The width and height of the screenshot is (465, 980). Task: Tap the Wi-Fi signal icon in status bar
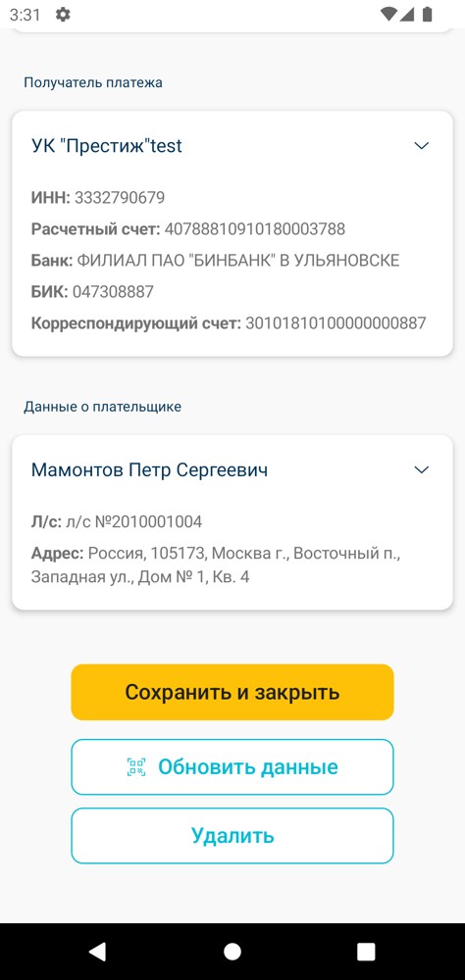(388, 15)
